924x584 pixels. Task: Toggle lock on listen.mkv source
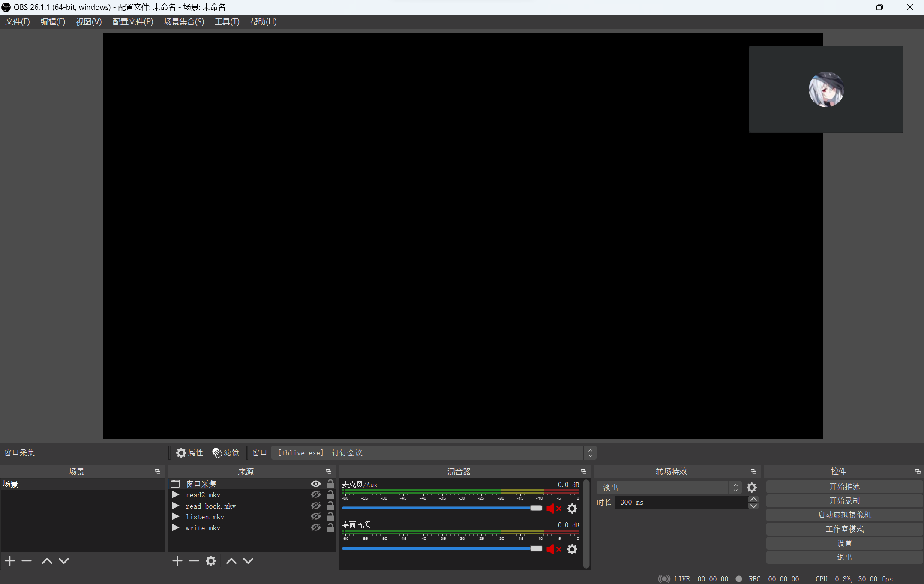click(330, 517)
